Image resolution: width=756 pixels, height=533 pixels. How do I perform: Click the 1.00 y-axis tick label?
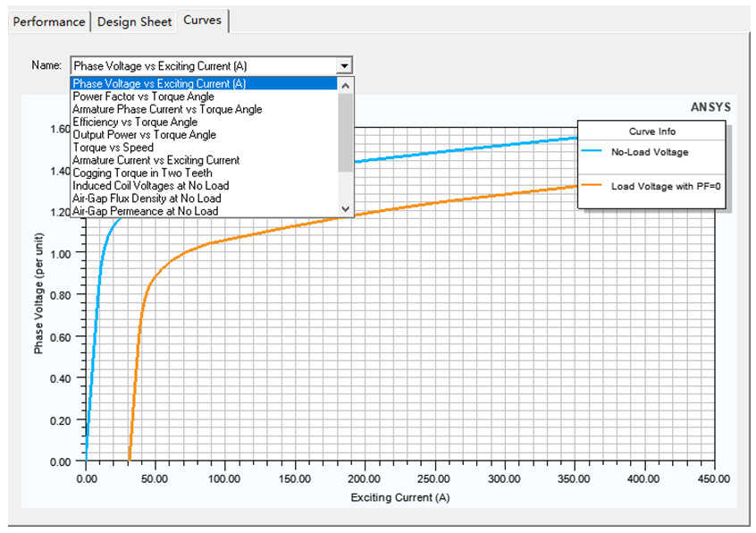pos(60,254)
